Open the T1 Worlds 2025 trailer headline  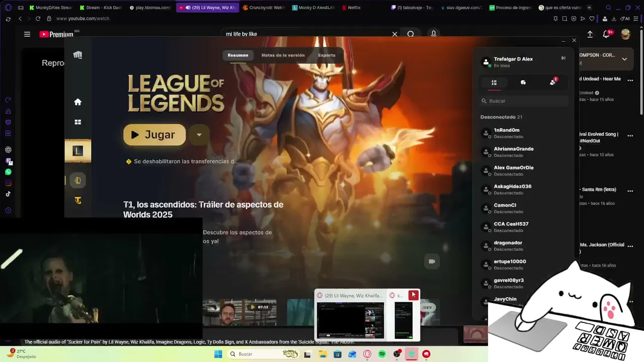point(203,210)
